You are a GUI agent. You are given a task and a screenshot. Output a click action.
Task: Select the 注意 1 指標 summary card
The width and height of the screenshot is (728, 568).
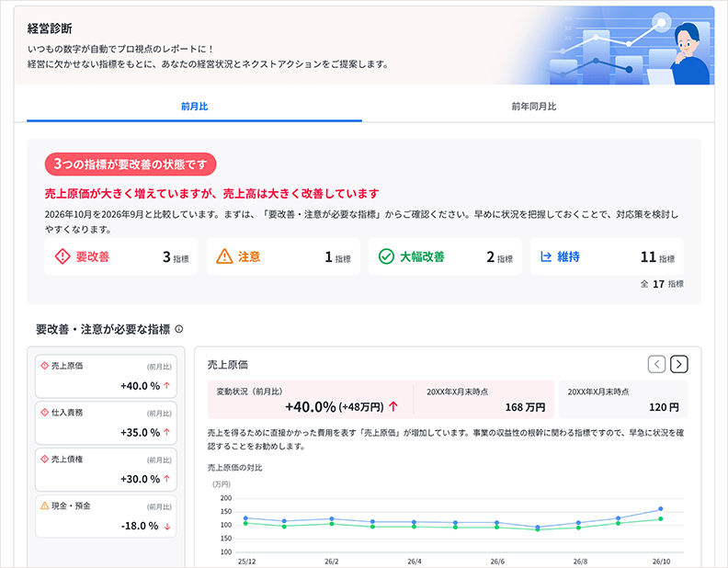(x=283, y=256)
